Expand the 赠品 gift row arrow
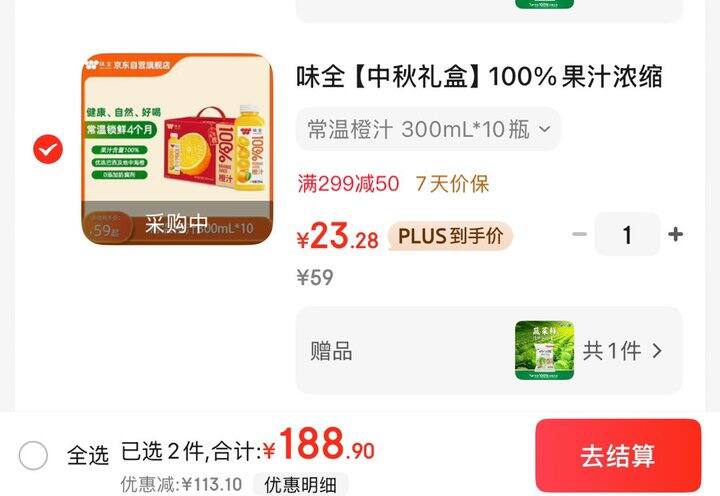This screenshot has width=720, height=496. [657, 351]
